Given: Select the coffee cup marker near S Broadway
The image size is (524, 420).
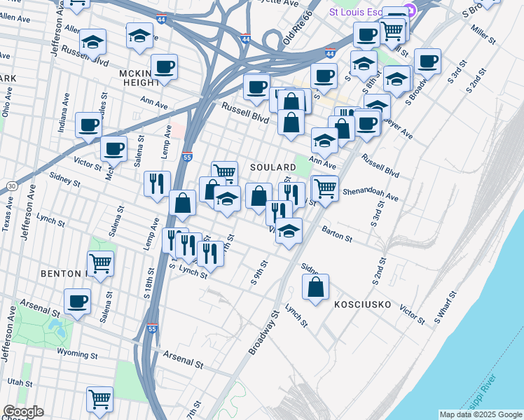Looking at the screenshot, I should click(427, 61).
